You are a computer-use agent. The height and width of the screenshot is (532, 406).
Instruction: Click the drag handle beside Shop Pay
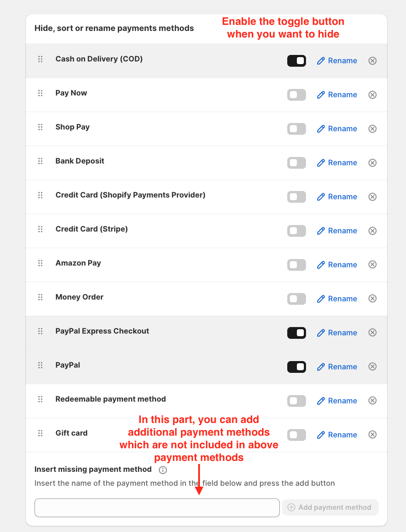pos(40,127)
